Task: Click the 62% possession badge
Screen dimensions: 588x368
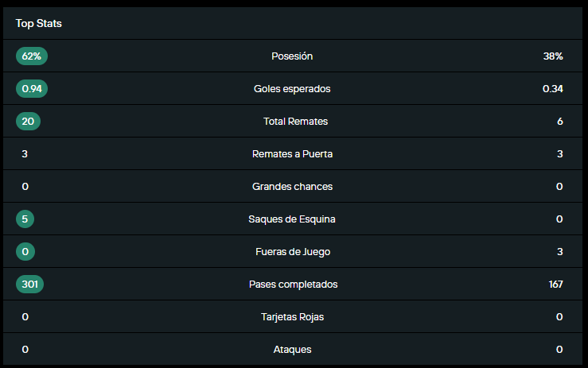Action: 32,56
